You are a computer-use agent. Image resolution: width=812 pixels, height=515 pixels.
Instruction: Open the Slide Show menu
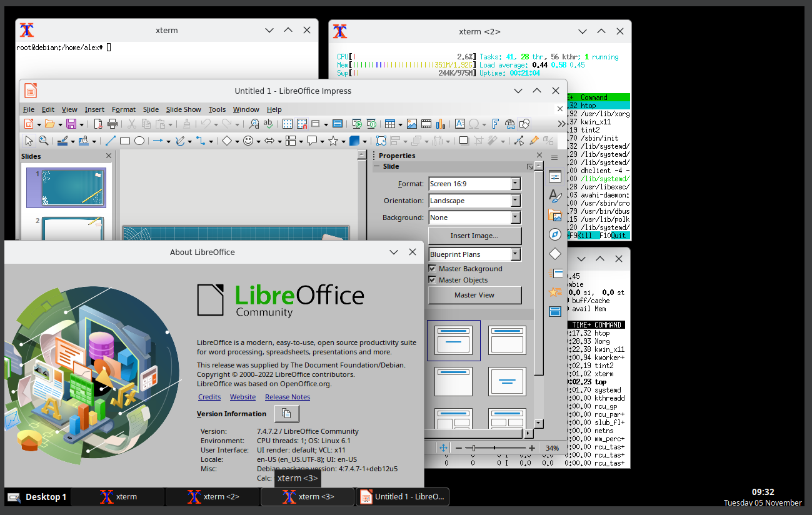(x=183, y=109)
